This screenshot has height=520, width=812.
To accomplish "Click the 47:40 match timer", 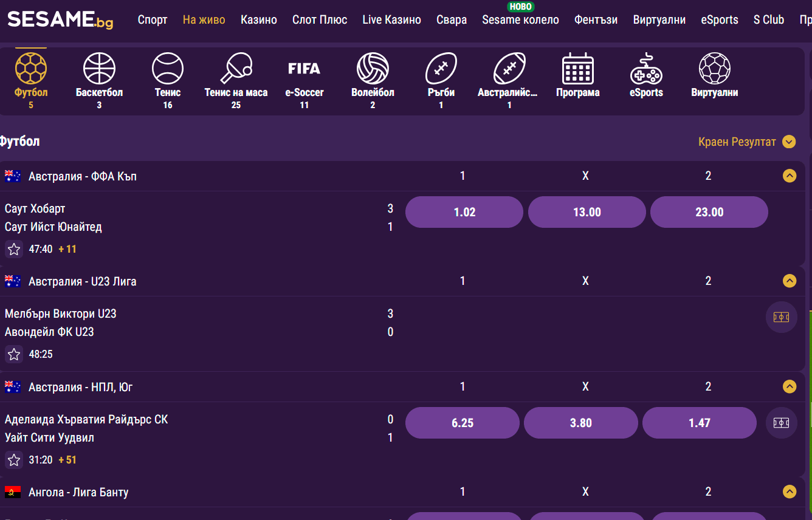I will 41,249.
